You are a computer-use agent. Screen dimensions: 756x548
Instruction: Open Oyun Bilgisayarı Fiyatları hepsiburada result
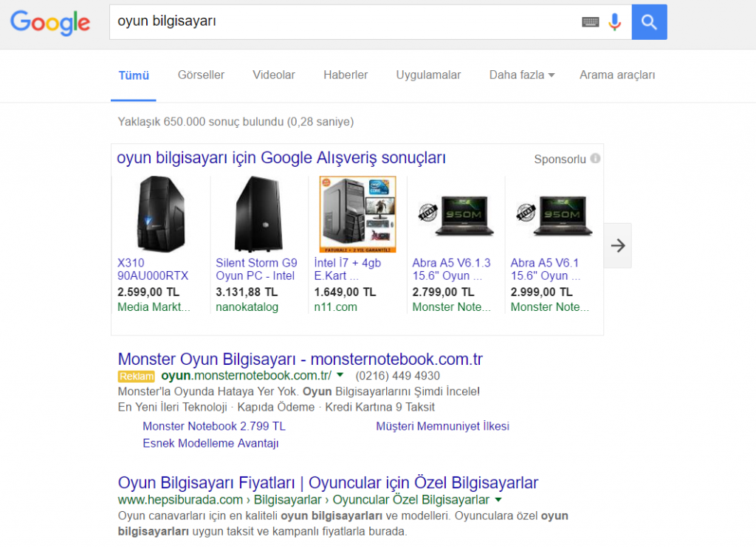328,482
